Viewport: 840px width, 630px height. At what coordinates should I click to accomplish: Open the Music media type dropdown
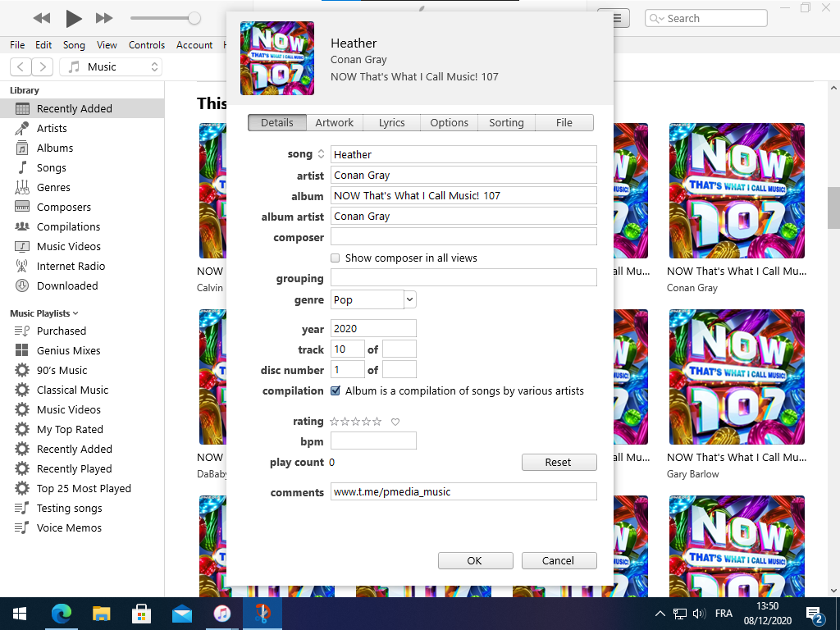(x=111, y=67)
